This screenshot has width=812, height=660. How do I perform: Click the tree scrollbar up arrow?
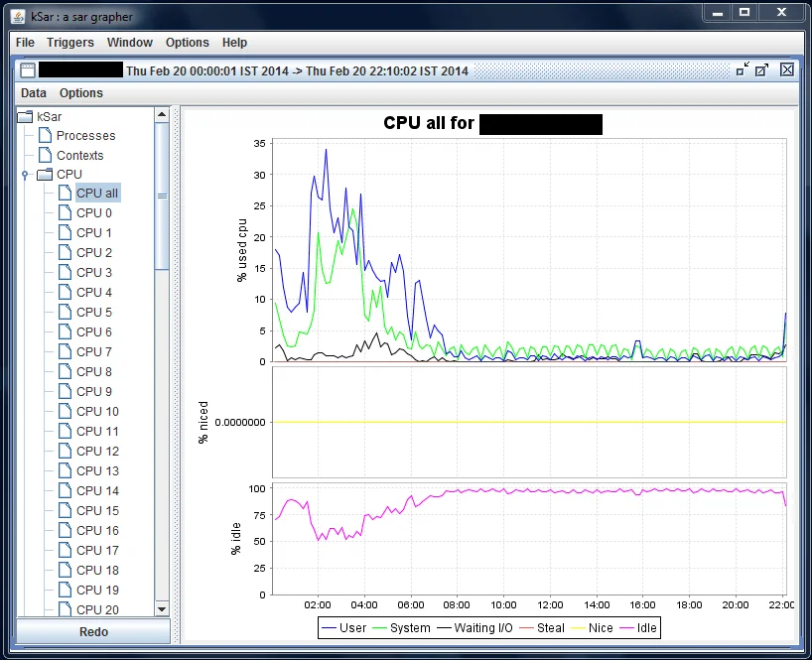coord(162,115)
